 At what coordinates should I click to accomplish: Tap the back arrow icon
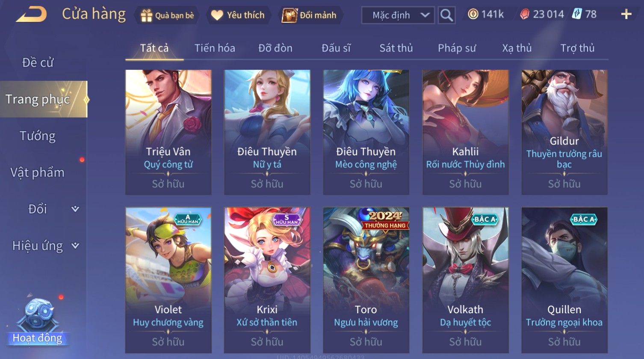tap(31, 15)
